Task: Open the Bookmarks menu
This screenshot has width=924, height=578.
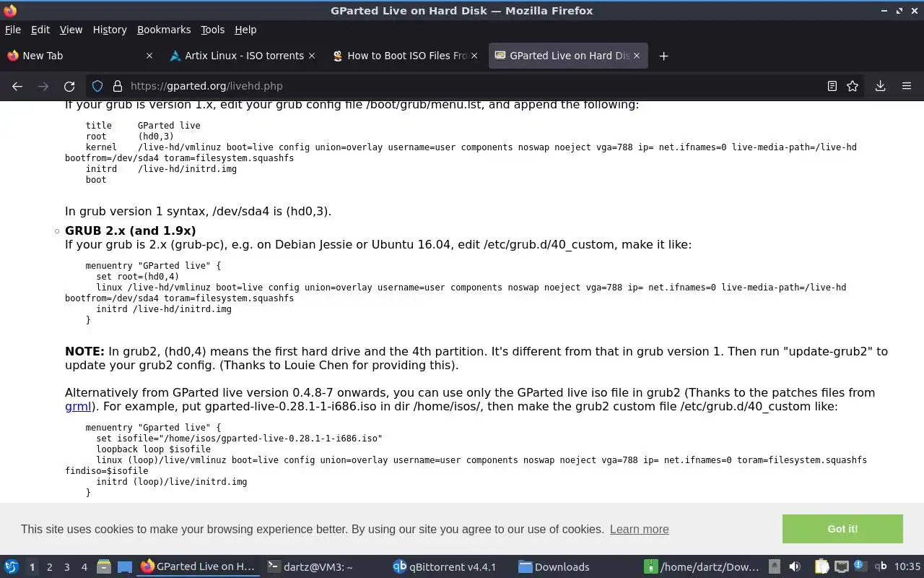Action: pos(164,30)
